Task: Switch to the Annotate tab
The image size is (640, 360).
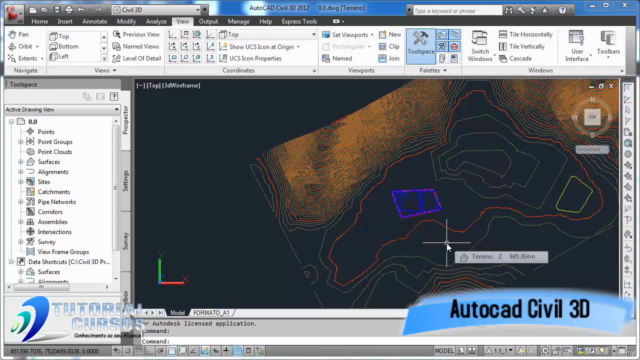Action: click(95, 21)
